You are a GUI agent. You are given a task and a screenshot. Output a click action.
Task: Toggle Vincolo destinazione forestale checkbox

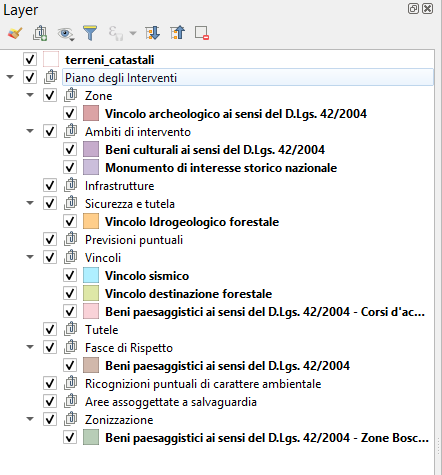click(70, 293)
